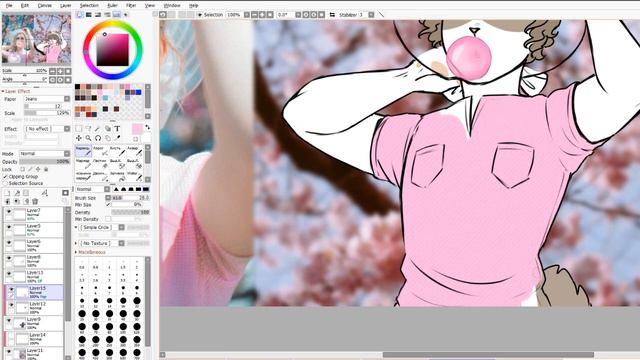
Task: Decrease navigator Scale with minus button
Action: [53, 71]
